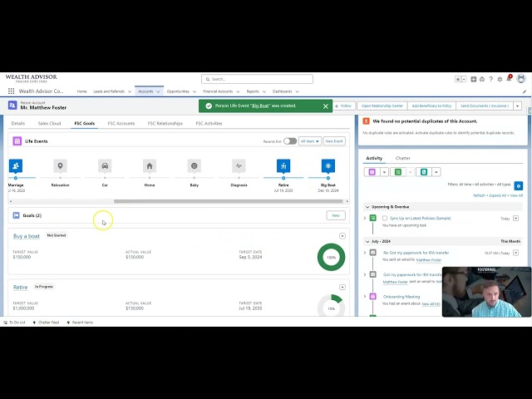Switch to the FSC Relationships tab
Screen dimensions: 532x399
click(165, 124)
